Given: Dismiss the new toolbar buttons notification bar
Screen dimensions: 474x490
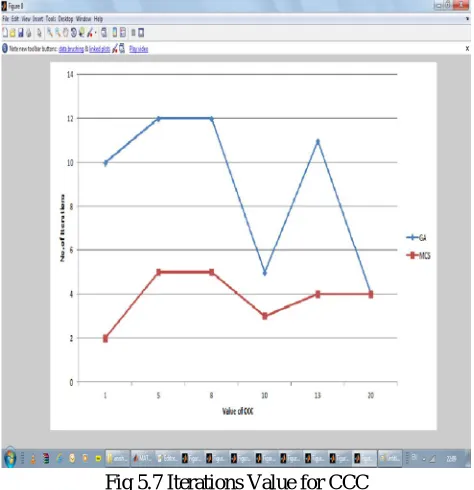Looking at the screenshot, I should coord(467,49).
